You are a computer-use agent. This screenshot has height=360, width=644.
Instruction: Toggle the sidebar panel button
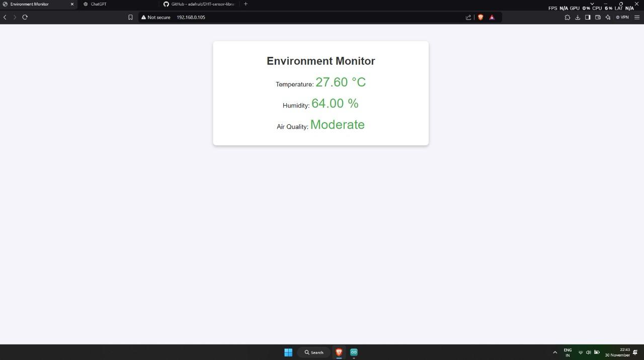pyautogui.click(x=587, y=17)
